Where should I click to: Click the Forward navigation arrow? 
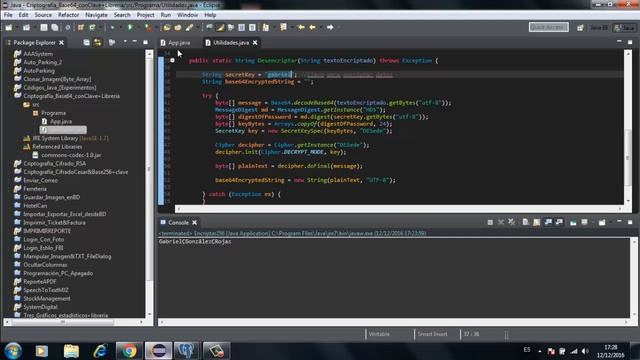coord(330,27)
